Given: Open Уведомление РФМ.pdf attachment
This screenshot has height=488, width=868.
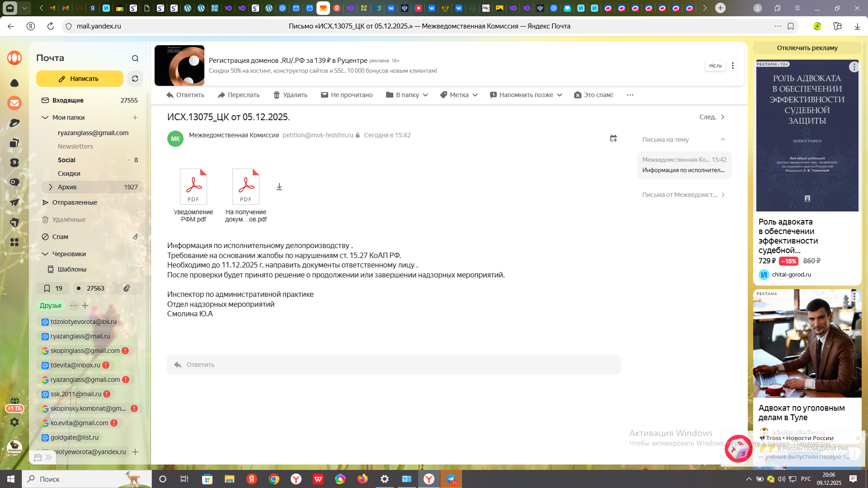Looking at the screenshot, I should (193, 187).
